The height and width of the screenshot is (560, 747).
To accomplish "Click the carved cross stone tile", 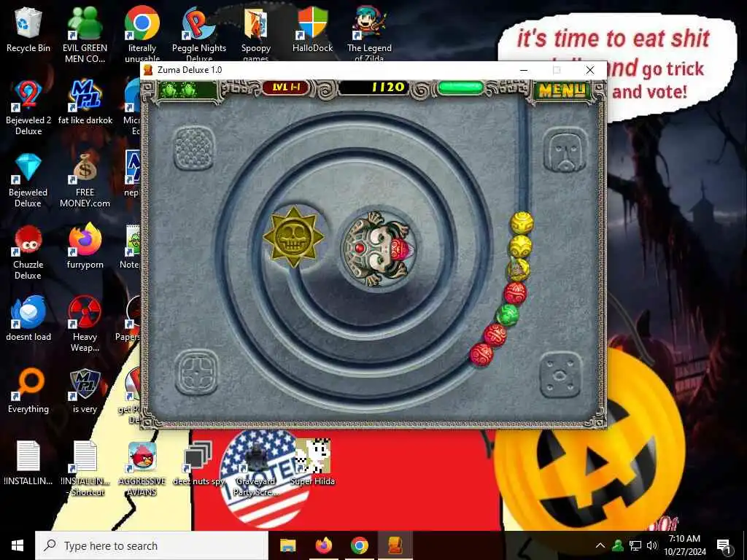I will tap(196, 373).
